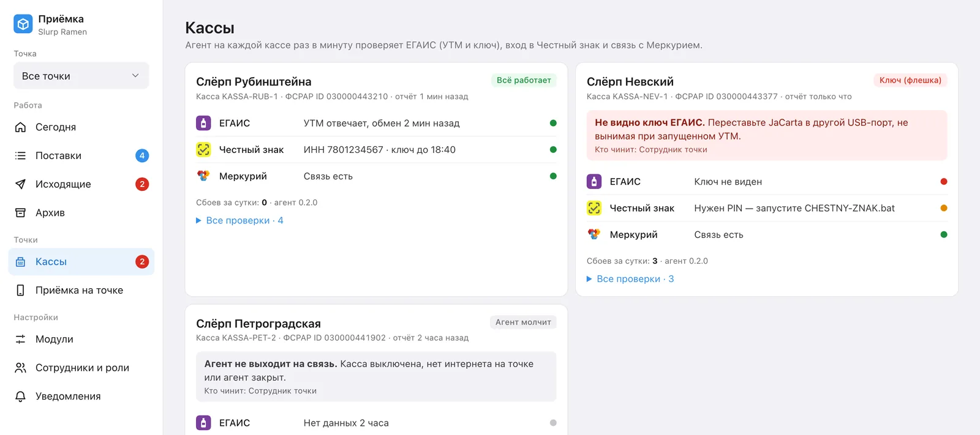
Task: Click the Приёмка app logo icon
Action: click(23, 24)
